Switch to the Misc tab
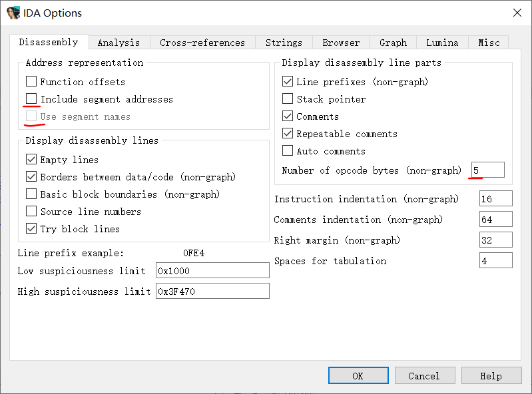Viewport: 532px width, 394px height. coord(489,43)
